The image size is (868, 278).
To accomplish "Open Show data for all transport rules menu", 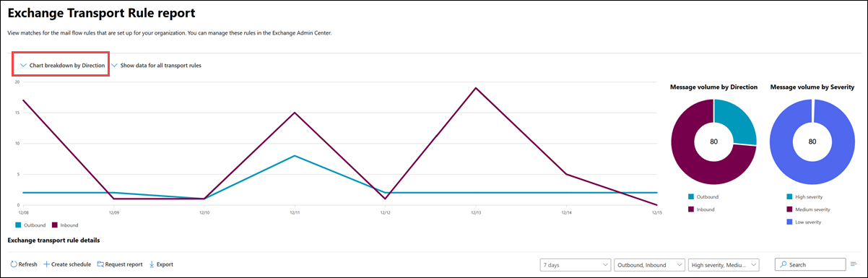I will 156,65.
